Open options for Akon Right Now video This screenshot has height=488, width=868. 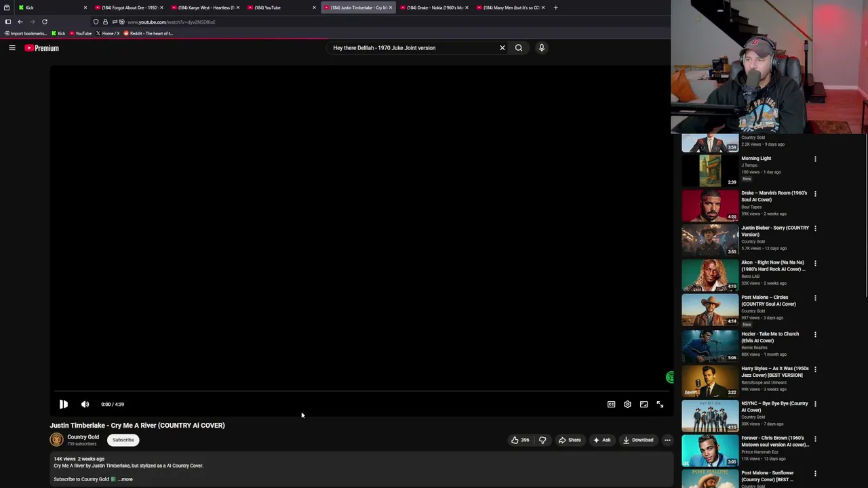click(x=815, y=263)
